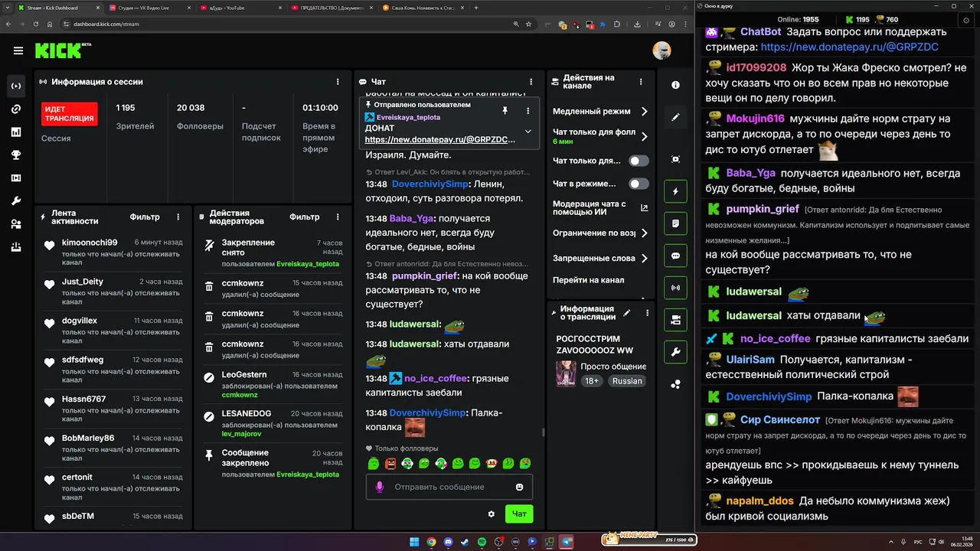Switch to 'Саша Конь' browser tab
This screenshot has width=980, height=551.
tap(423, 8)
